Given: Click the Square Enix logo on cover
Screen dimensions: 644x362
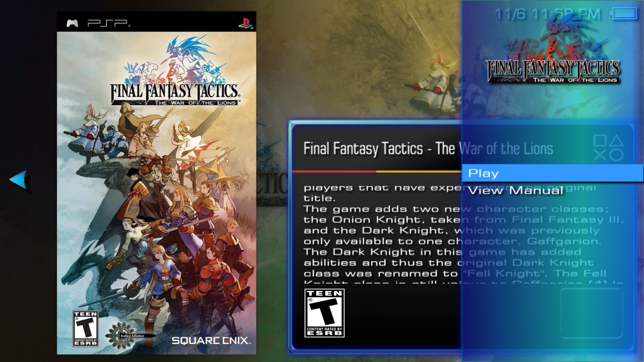Looking at the screenshot, I should click(x=211, y=341).
